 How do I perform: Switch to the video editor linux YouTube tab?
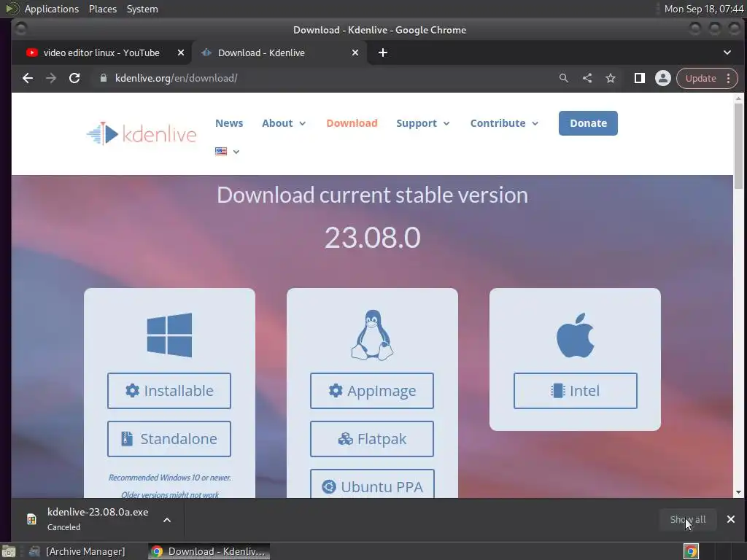click(x=101, y=52)
